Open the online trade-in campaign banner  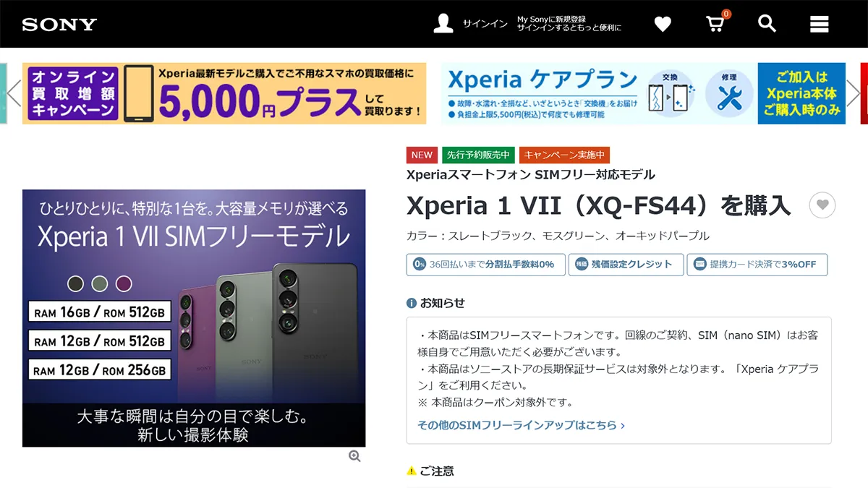pos(224,93)
